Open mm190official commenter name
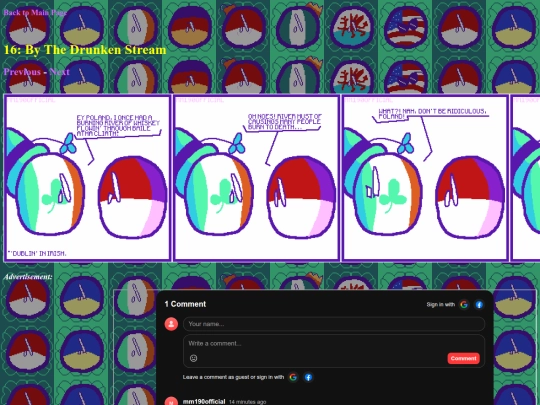 204,402
